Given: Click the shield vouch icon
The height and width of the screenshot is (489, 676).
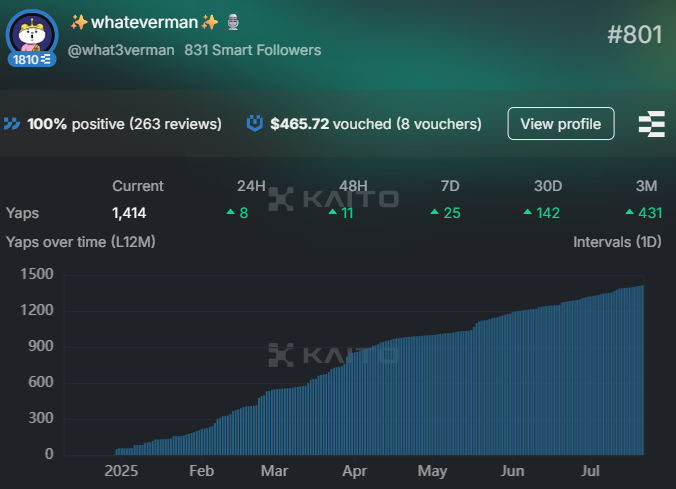Looking at the screenshot, I should pos(254,123).
